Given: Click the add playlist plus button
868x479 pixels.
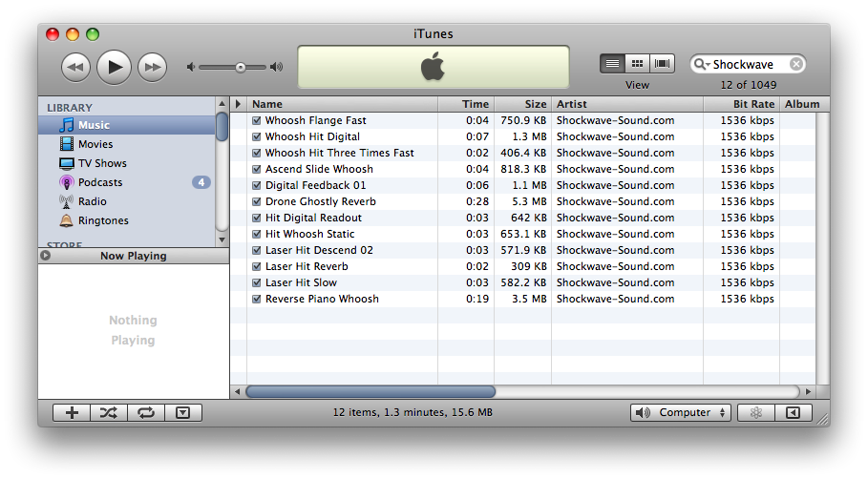Looking at the screenshot, I should pos(72,413).
